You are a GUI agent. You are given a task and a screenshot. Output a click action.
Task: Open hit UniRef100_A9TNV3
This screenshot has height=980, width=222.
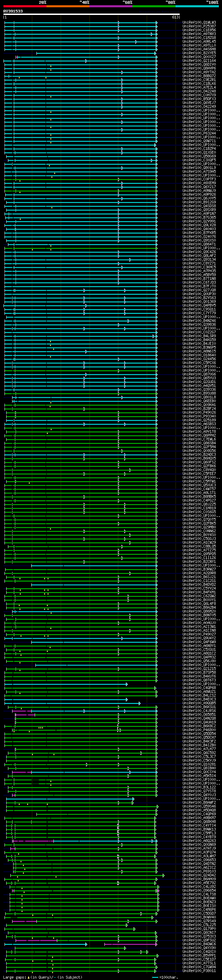tap(199, 34)
